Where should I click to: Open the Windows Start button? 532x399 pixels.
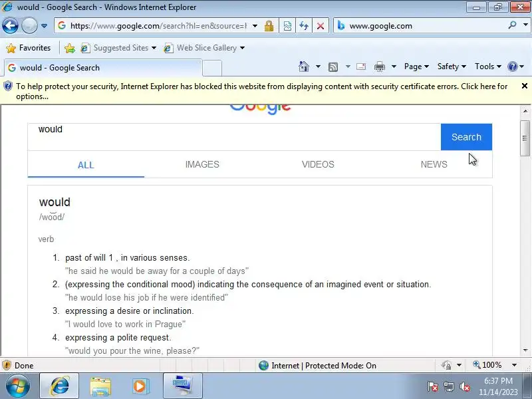tap(17, 386)
